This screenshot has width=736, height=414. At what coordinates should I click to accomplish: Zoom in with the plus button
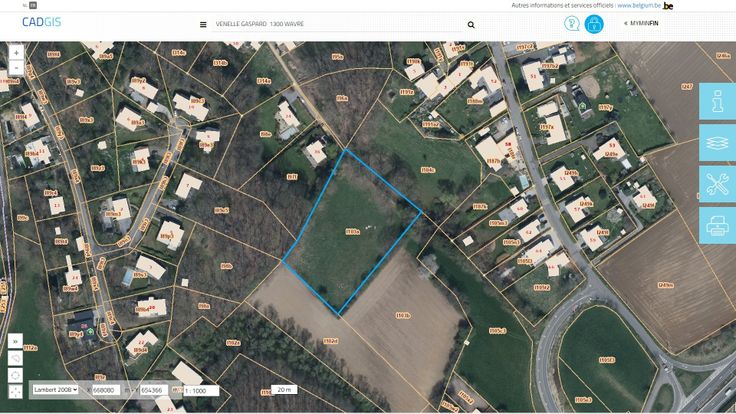point(16,53)
